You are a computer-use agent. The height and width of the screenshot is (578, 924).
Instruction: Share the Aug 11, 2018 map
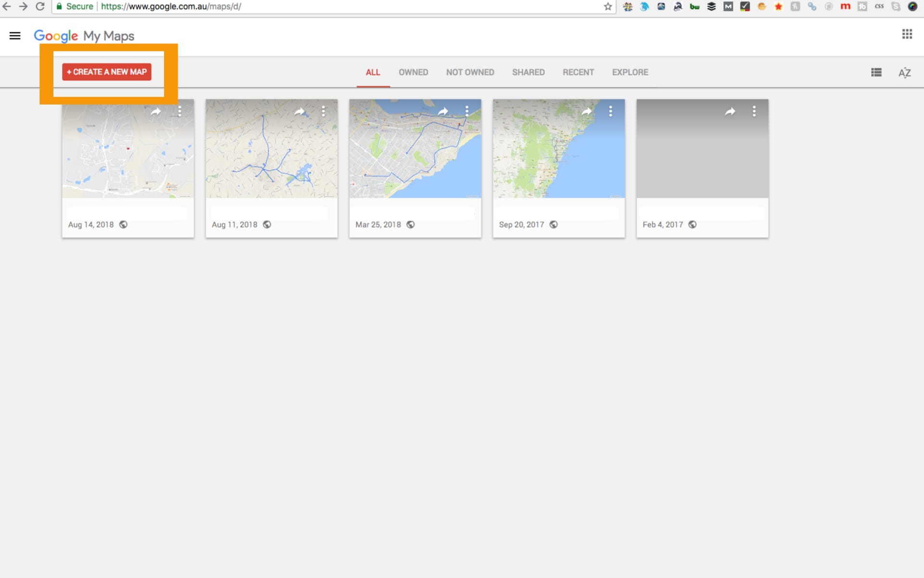[299, 112]
